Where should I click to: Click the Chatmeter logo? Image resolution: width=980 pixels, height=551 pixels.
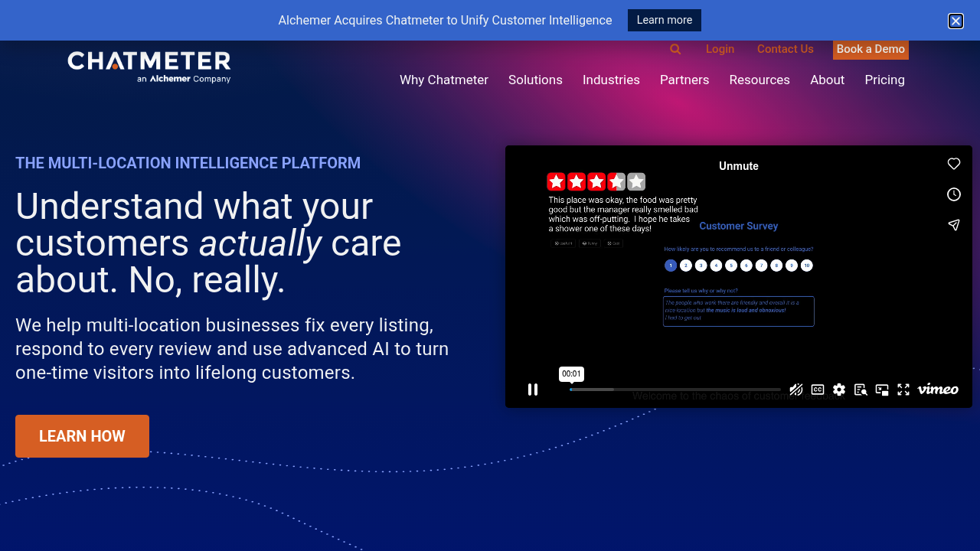click(149, 67)
